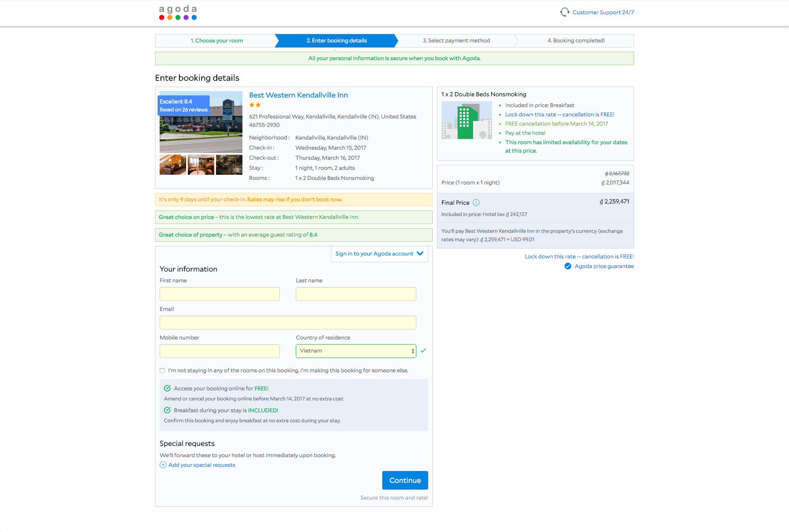789x532 pixels.
Task: Click the Email input field
Action: pos(288,322)
